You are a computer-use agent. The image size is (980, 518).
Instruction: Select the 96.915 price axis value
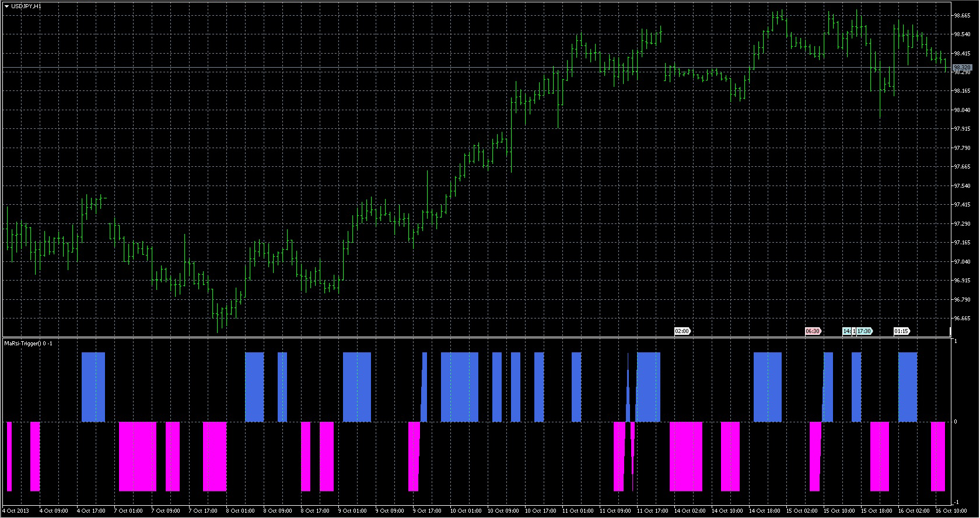tap(962, 281)
